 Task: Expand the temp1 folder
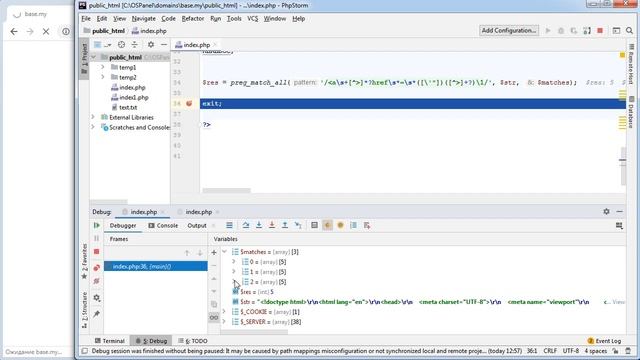pyautogui.click(x=103, y=67)
